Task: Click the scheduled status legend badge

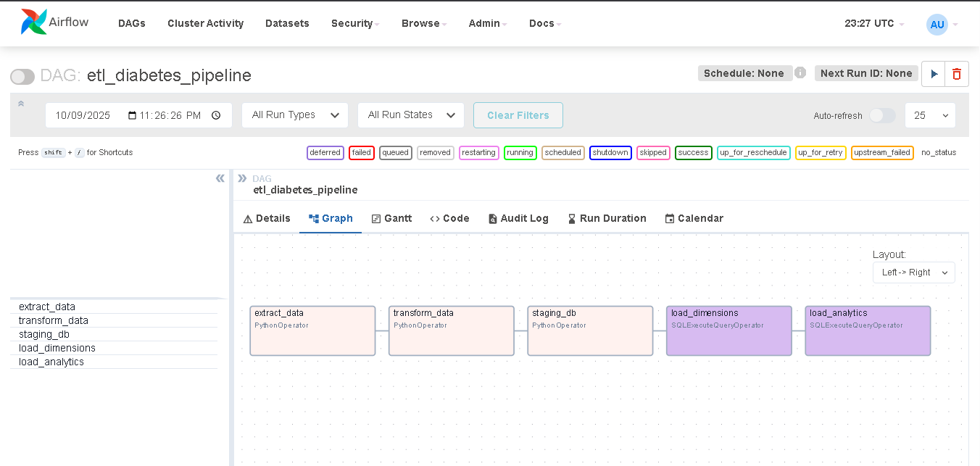Action: 563,153
